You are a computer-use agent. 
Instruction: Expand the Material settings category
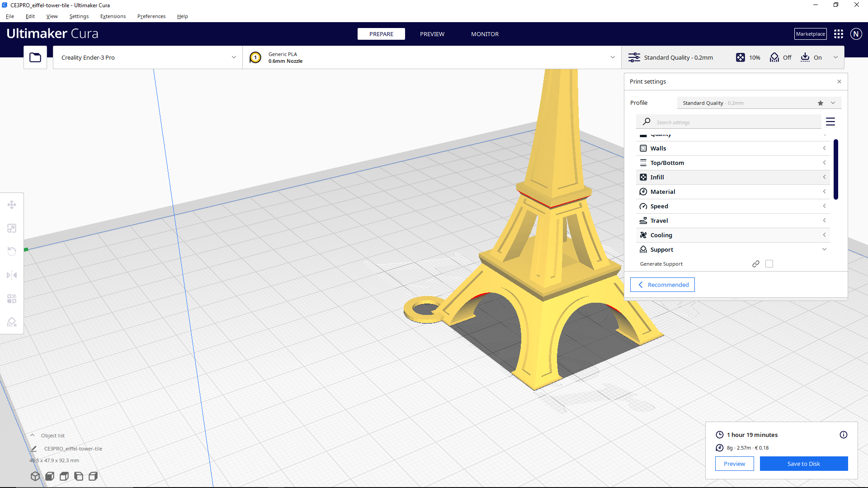coord(733,192)
